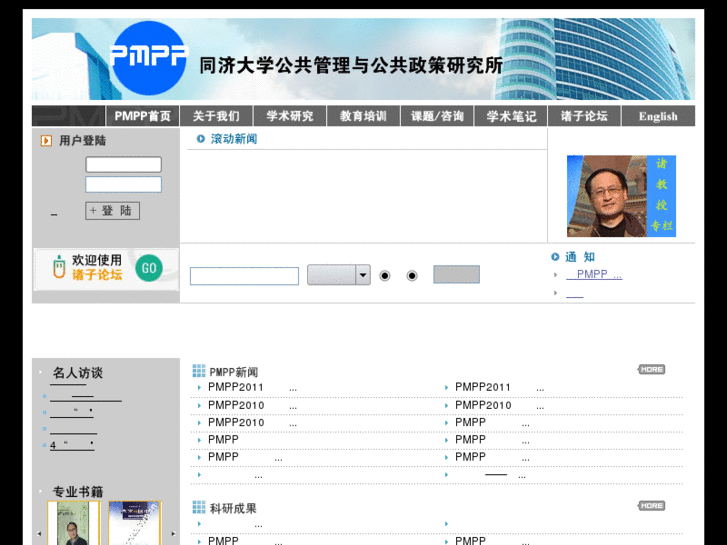
Task: Open the PMPP首页 menu item
Action: point(142,116)
